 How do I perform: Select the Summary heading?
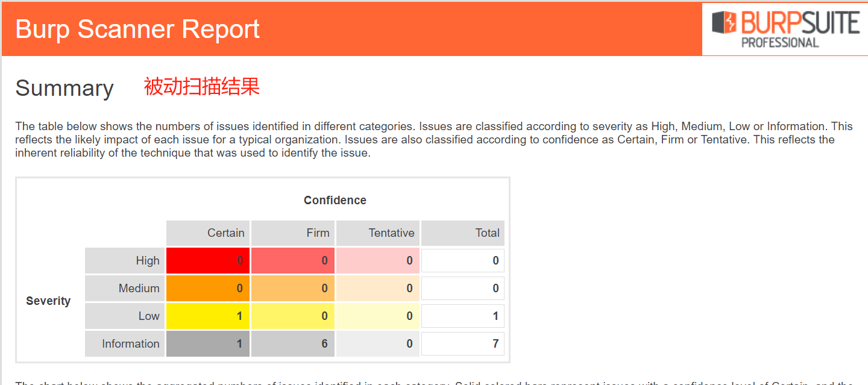click(64, 89)
